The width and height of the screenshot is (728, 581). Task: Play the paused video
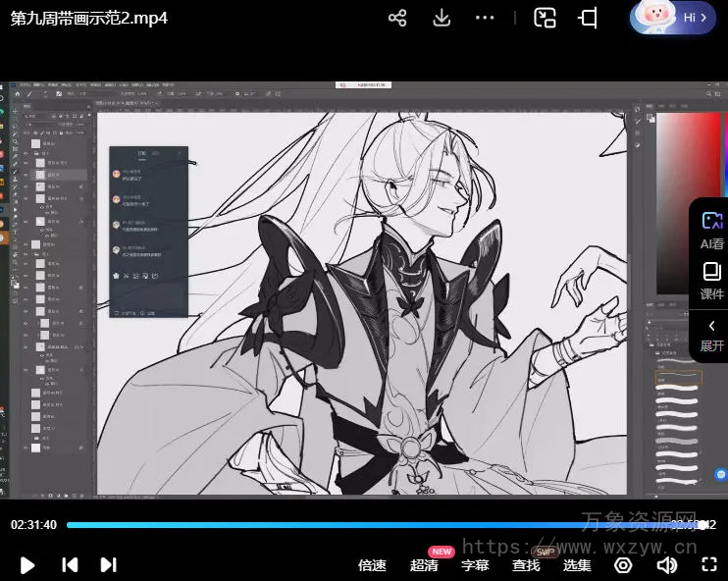(27, 564)
